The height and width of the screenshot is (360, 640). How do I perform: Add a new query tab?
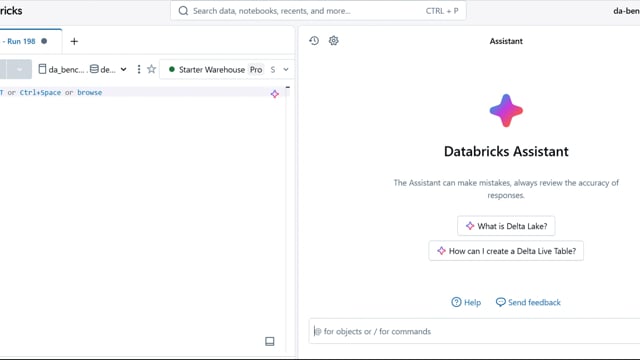pos(74,41)
